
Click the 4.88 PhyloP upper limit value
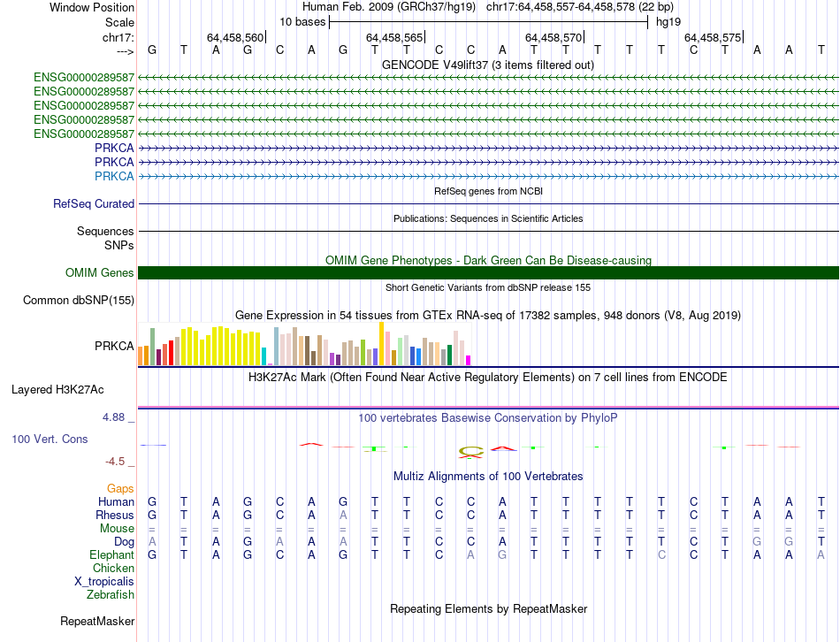pos(113,417)
